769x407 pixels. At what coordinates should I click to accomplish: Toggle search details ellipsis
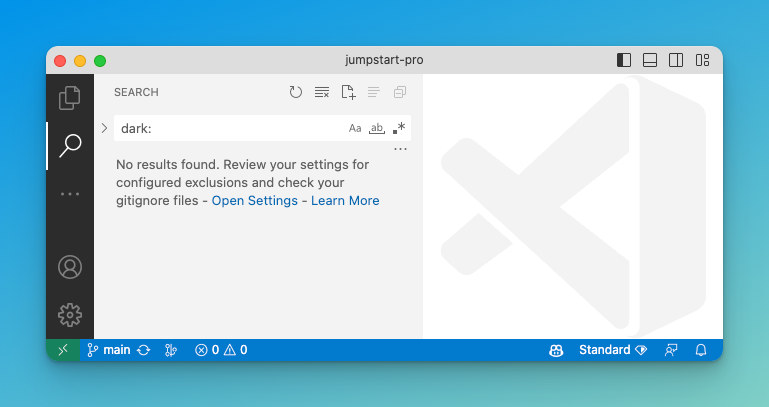pyautogui.click(x=400, y=149)
